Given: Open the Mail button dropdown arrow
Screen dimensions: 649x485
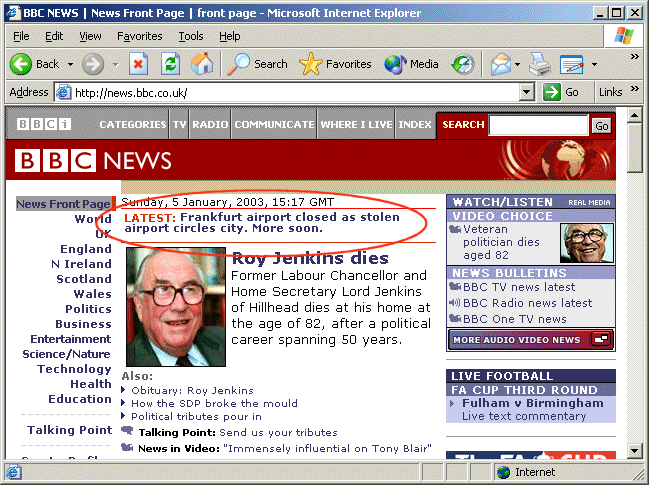Looking at the screenshot, I should [517, 64].
